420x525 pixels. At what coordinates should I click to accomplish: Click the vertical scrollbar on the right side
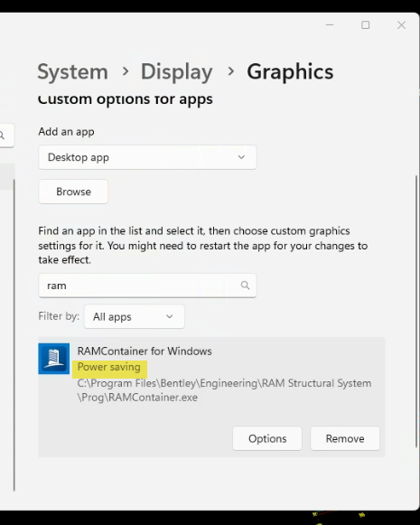tap(416, 311)
